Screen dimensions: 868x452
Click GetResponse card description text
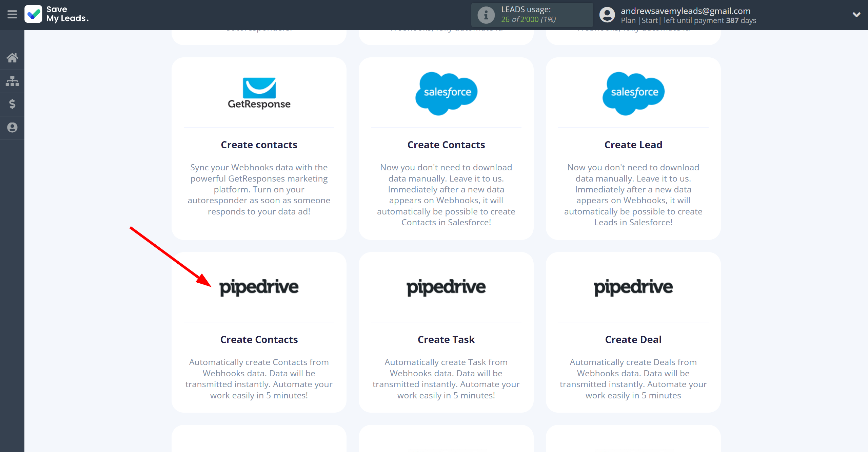pyautogui.click(x=259, y=189)
